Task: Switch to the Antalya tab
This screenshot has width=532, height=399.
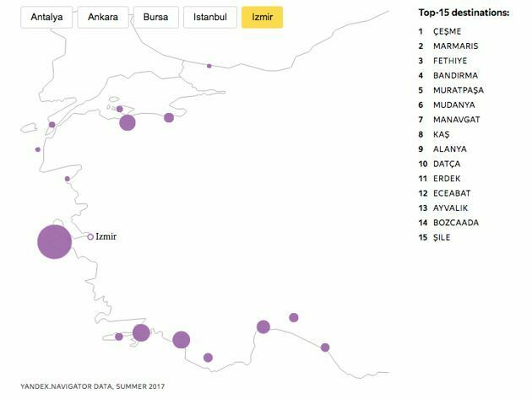Action: 46,17
